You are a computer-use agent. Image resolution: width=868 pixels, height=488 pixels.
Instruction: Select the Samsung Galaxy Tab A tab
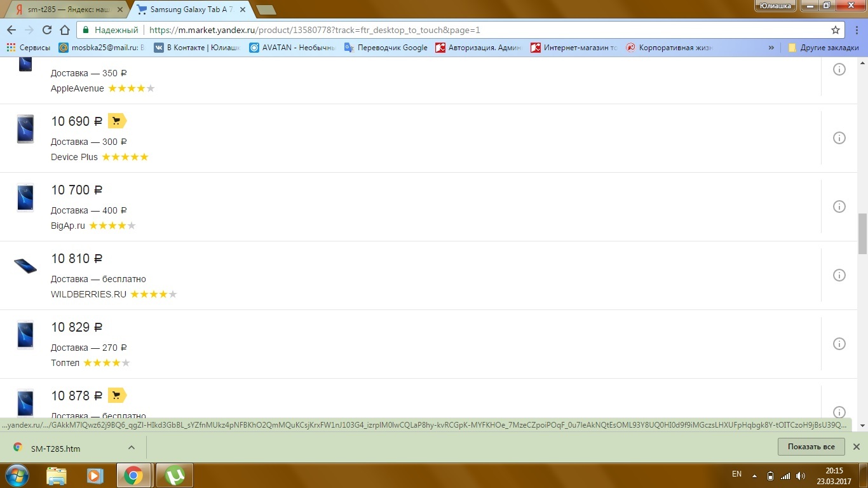click(x=191, y=10)
